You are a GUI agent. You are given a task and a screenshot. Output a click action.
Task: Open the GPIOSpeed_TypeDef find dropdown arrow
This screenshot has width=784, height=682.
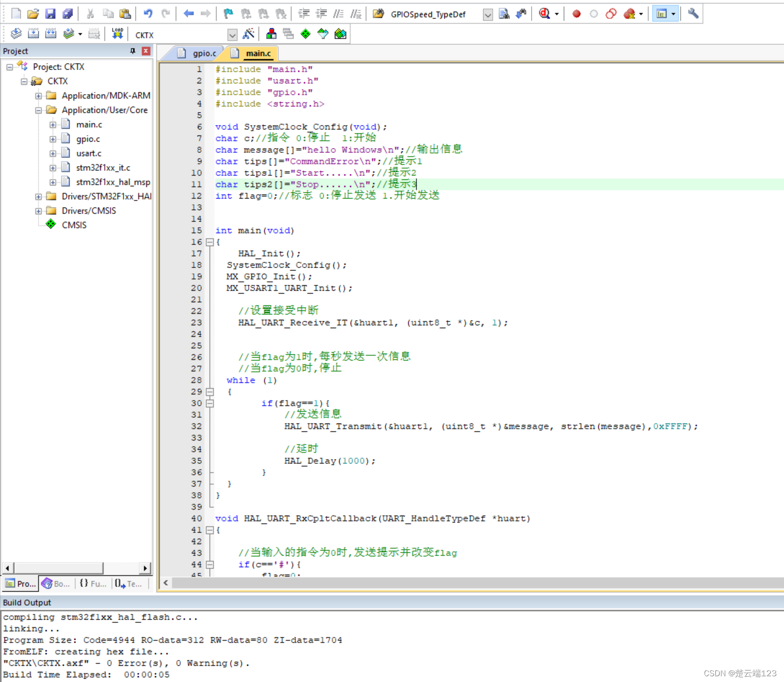tap(487, 15)
